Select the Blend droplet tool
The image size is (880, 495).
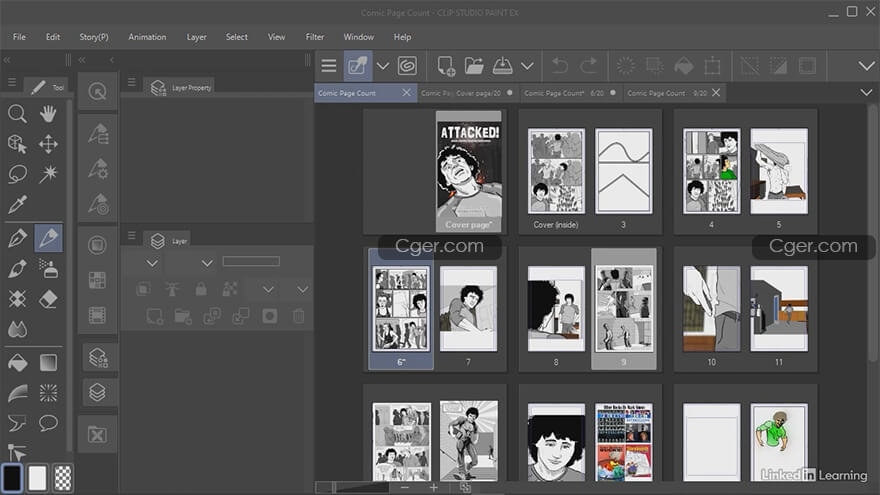tap(17, 329)
